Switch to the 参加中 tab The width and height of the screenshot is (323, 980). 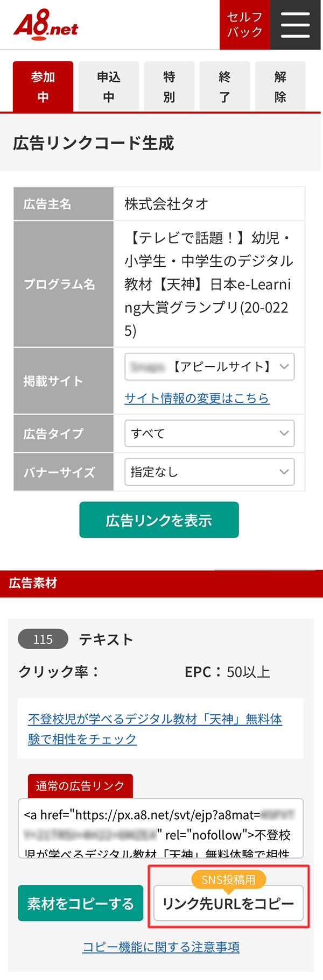43,87
